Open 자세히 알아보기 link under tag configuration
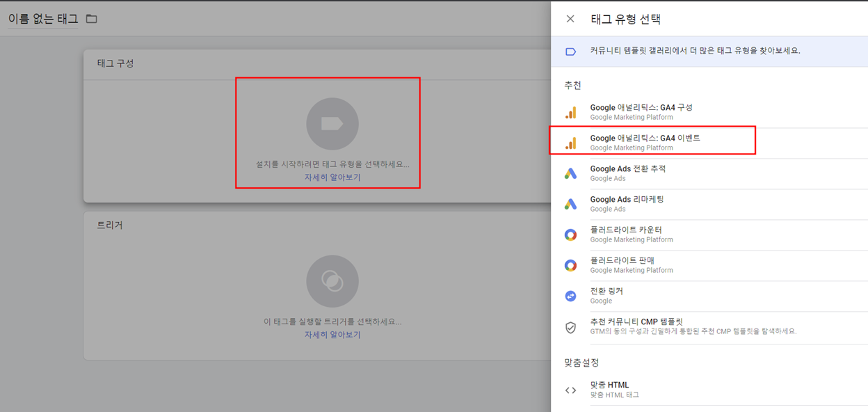This screenshot has height=412, width=868. point(332,177)
